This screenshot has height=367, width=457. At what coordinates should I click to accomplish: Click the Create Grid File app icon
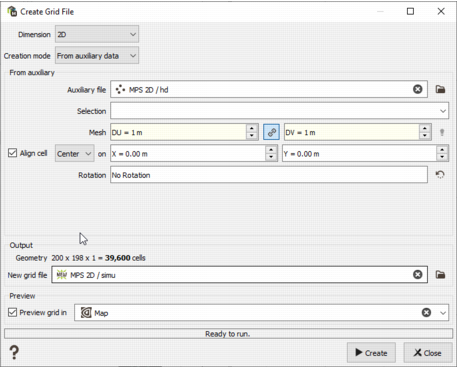tap(12, 11)
